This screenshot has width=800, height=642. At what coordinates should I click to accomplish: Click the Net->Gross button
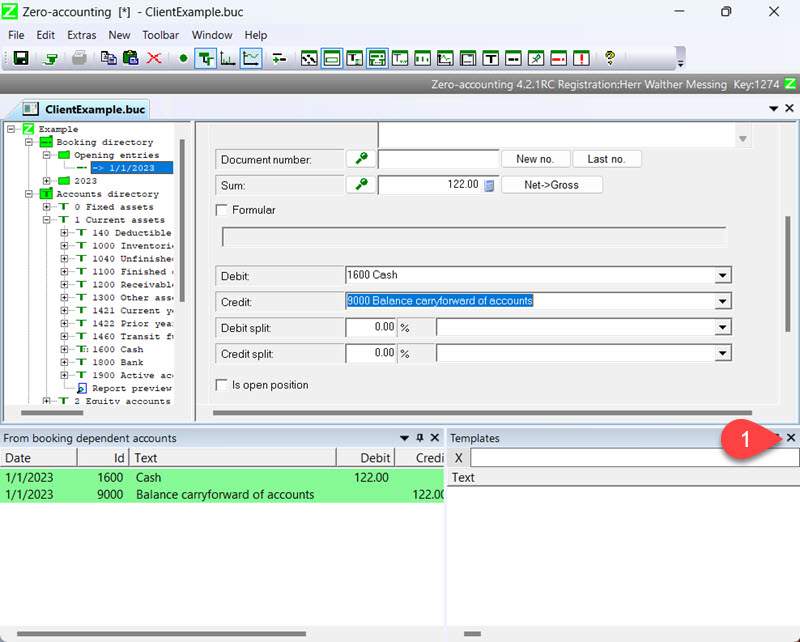coord(551,185)
